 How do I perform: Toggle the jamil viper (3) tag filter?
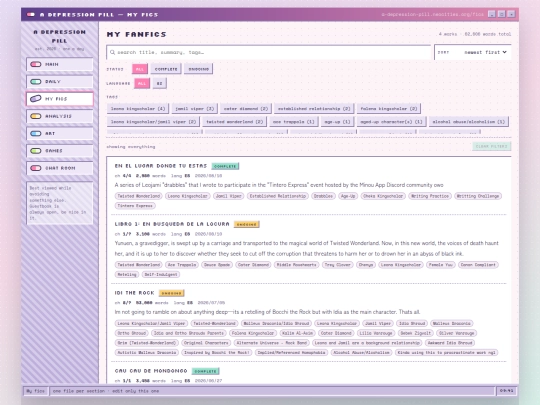[195, 108]
